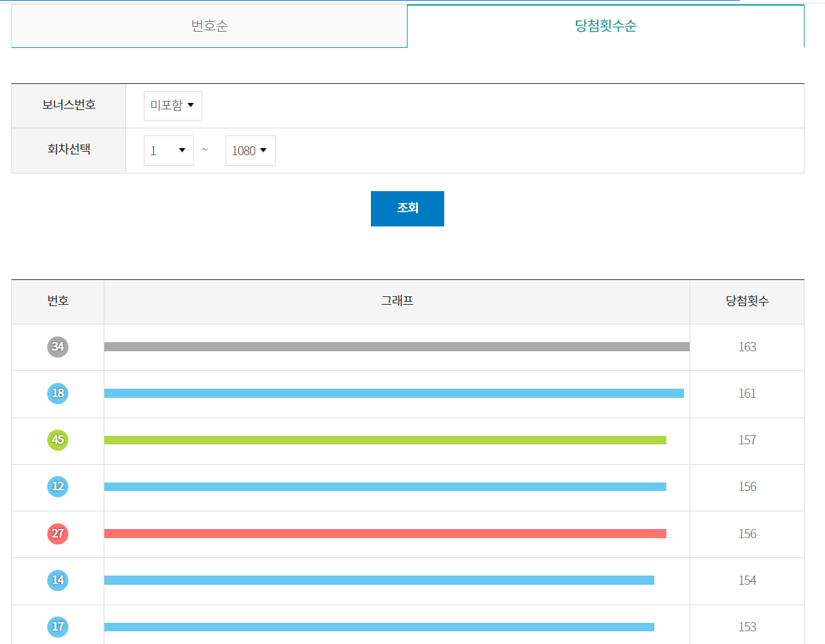Select the 당첨횟수순 tab
The width and height of the screenshot is (825, 644).
pyautogui.click(x=606, y=26)
